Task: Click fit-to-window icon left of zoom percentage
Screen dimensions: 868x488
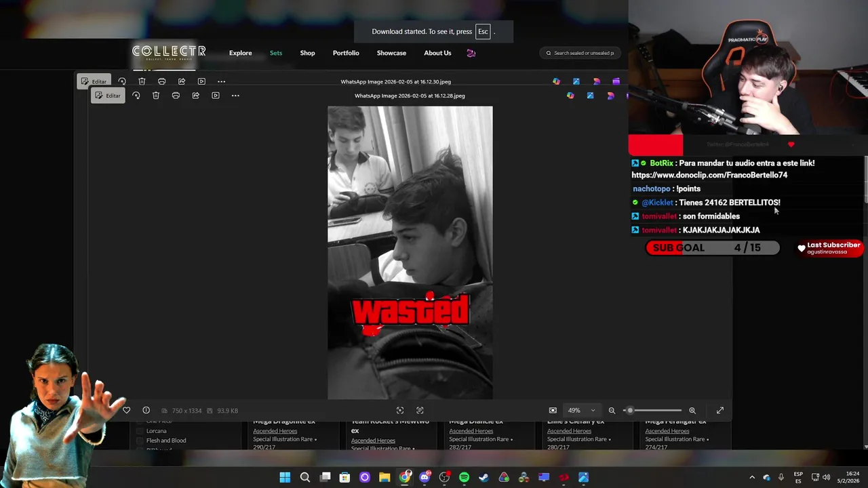Action: 553,410
